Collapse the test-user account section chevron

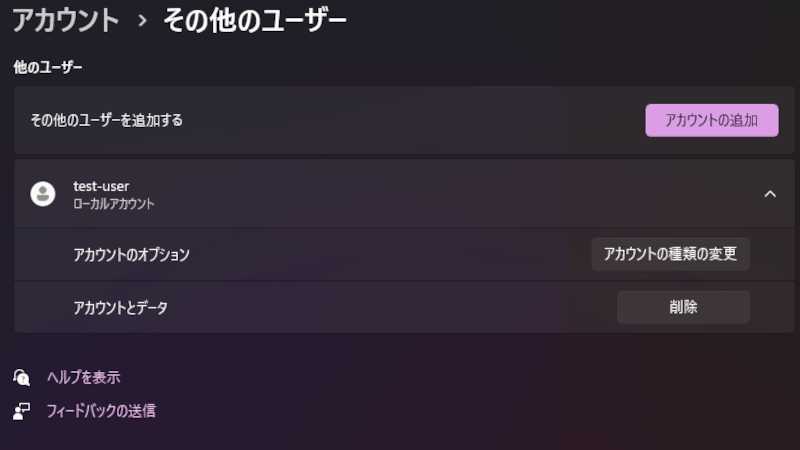click(770, 194)
